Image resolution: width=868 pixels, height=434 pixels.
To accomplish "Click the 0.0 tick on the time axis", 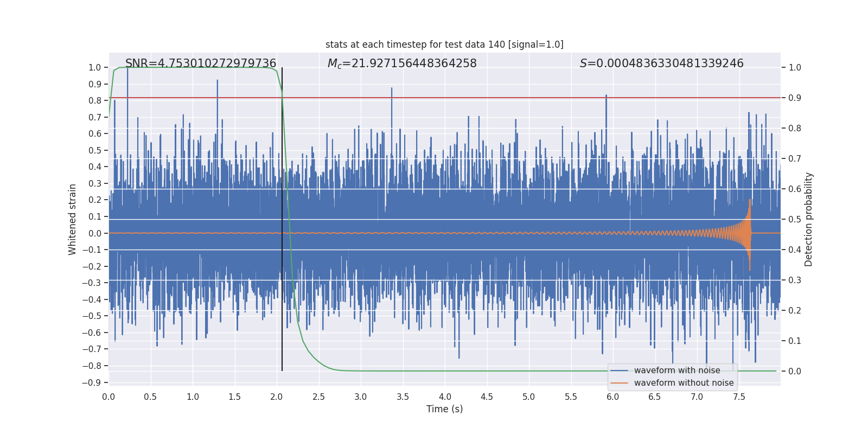I will pos(108,397).
